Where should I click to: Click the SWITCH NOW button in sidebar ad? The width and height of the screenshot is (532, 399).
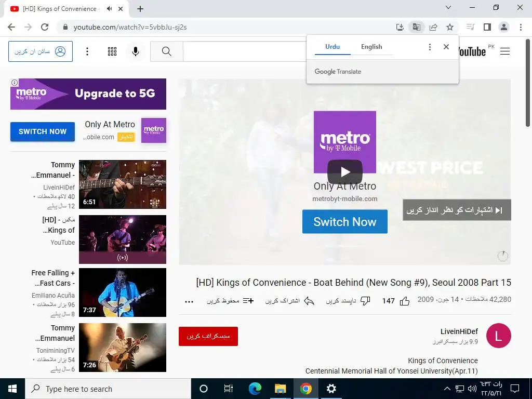pos(43,131)
